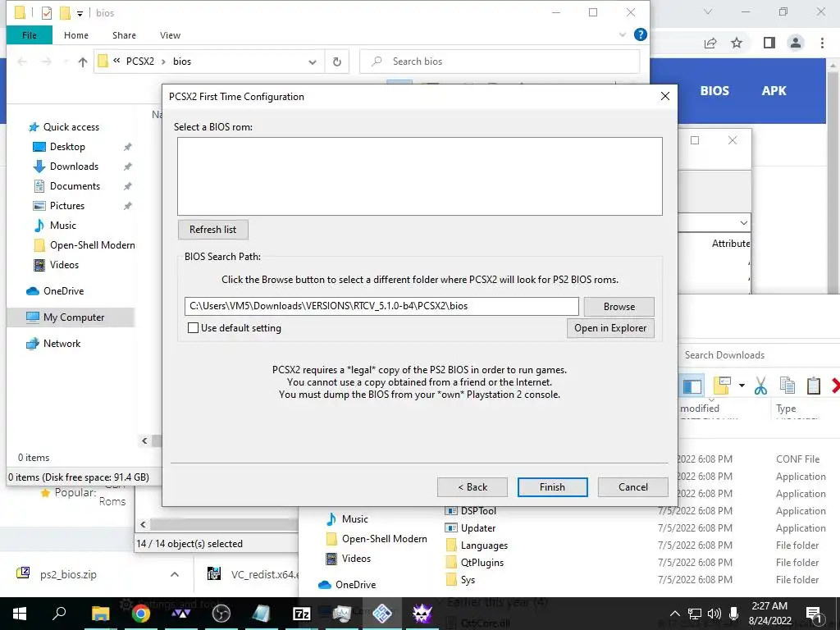Open Windows Start menu
This screenshot has height=630, width=840.
pyautogui.click(x=20, y=614)
